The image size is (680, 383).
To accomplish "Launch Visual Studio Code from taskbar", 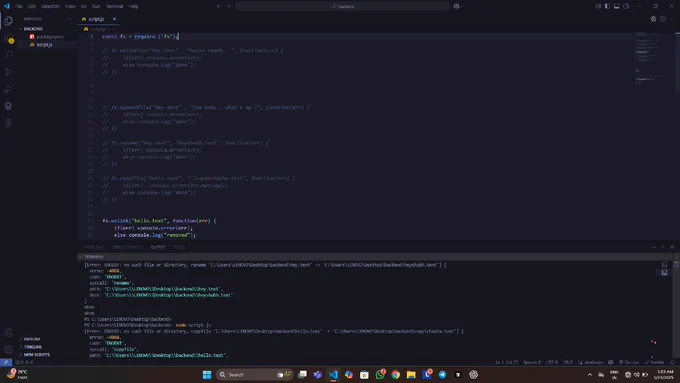I will coord(333,375).
